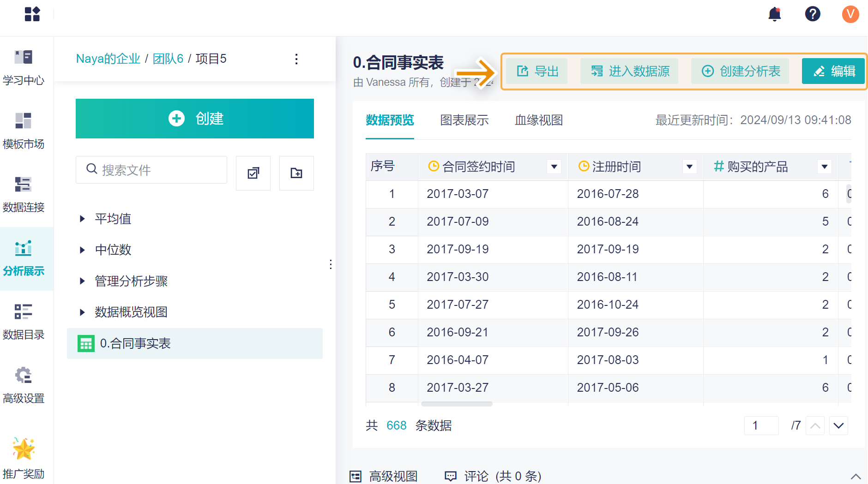This screenshot has width=868, height=484.
Task: Click 合同签约时间 date type icon
Action: 433,166
